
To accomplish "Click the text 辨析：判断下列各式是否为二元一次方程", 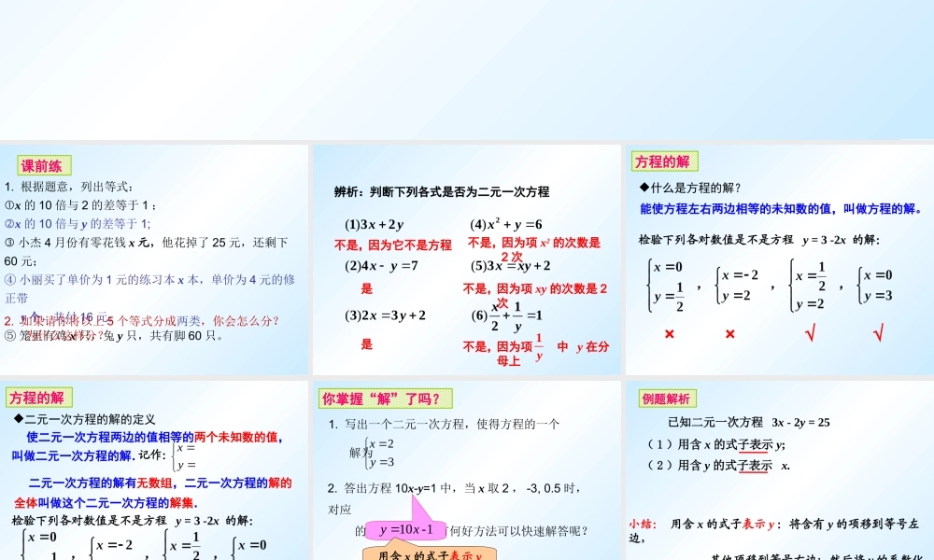I will click(x=442, y=191).
